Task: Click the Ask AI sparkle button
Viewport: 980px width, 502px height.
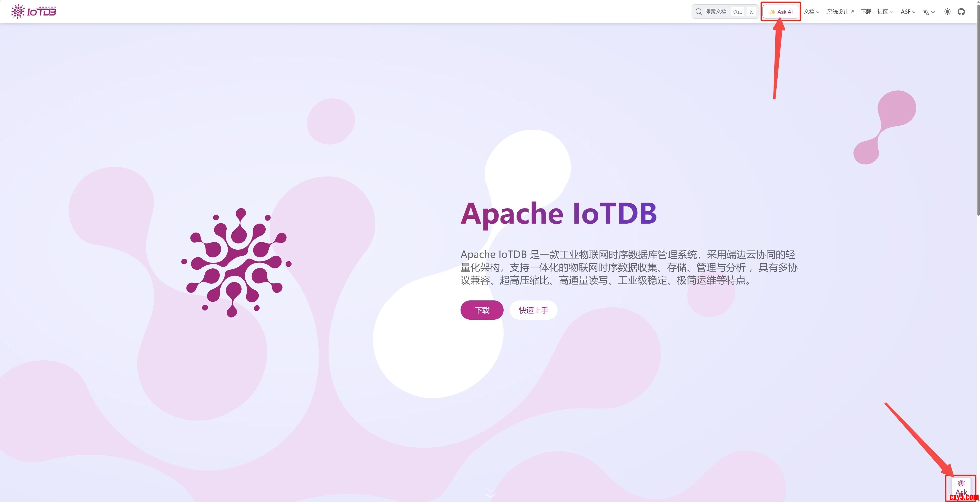Action: [781, 12]
